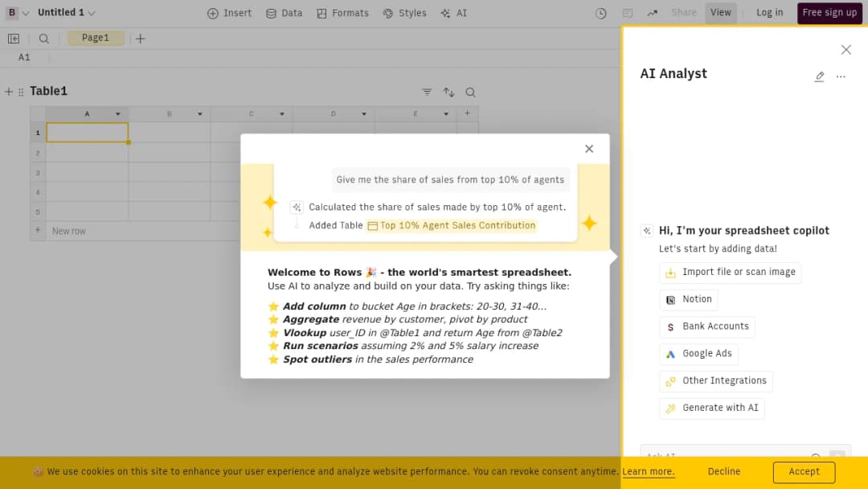Open the comments icon in top bar
Image resolution: width=868 pixels, height=489 pixels.
tap(627, 14)
